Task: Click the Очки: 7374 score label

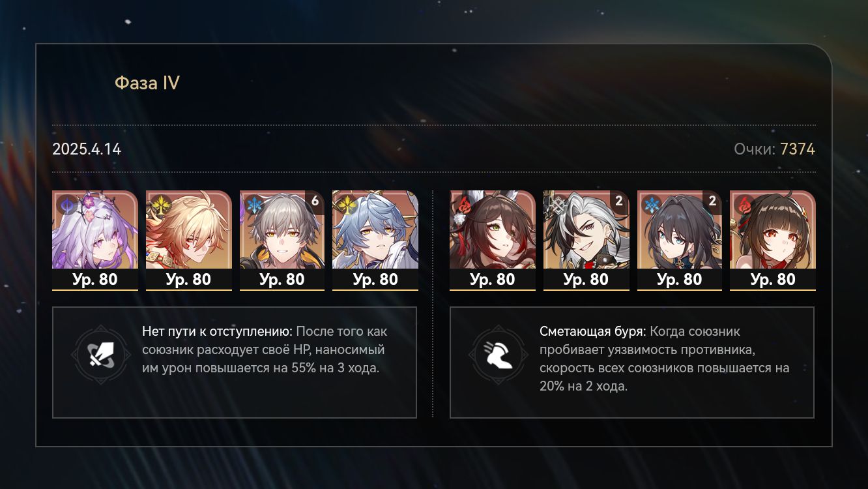Action: pyautogui.click(x=774, y=149)
